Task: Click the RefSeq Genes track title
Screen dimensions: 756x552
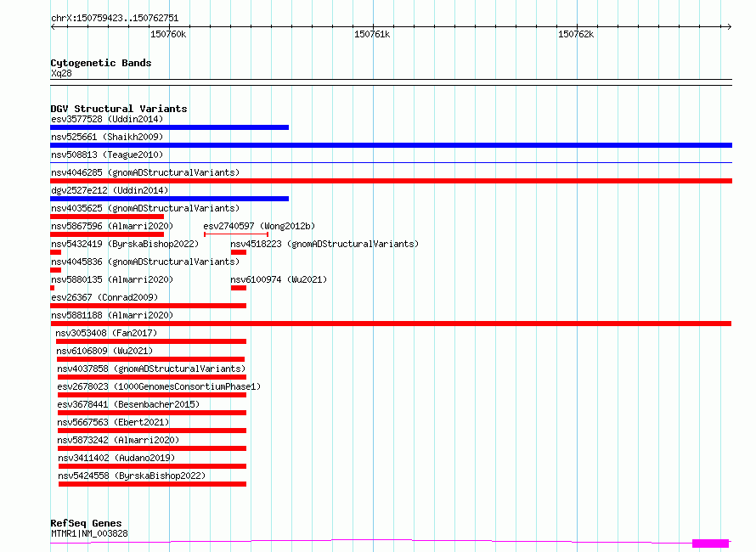Action: tap(86, 523)
